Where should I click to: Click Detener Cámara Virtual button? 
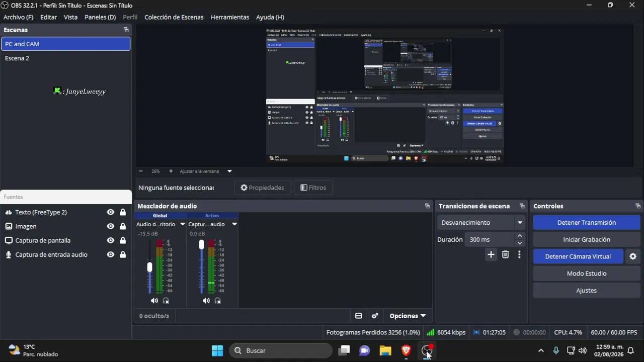578,256
